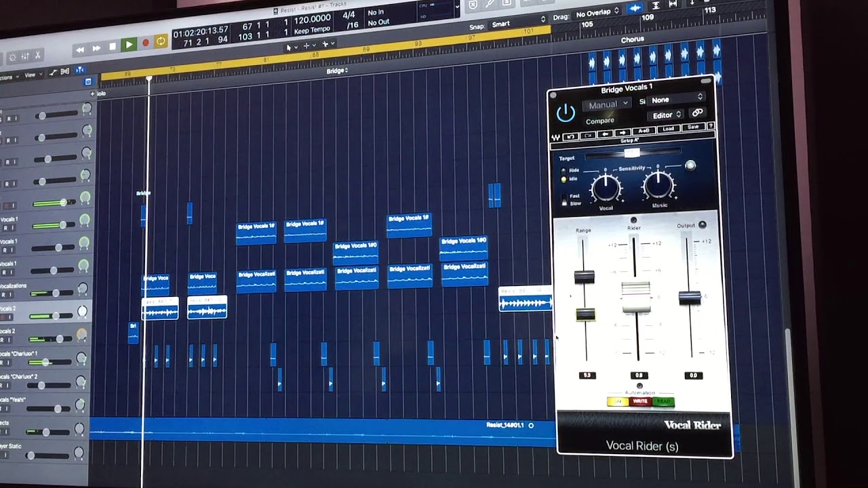This screenshot has width=868, height=488.
Task: Add a global track with the plus icon
Action: (x=94, y=93)
